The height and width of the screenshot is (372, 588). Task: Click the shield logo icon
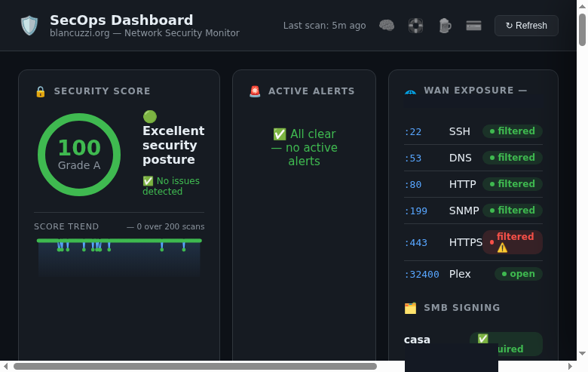point(29,26)
